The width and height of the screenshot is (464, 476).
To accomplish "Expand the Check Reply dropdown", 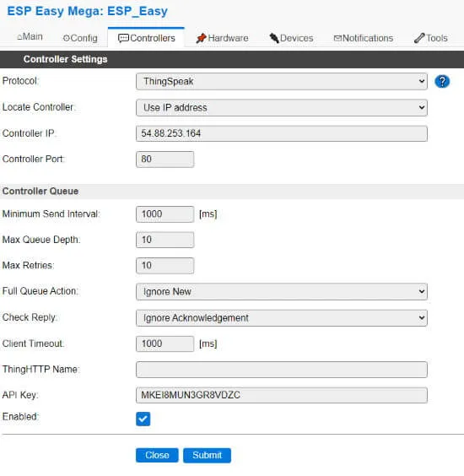I will [x=282, y=318].
